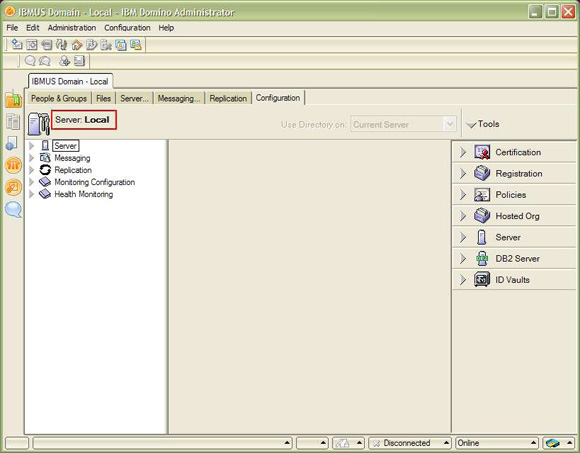Click the Hosted Org tool icon
Viewport: 580px width, 453px height.
pyautogui.click(x=482, y=216)
